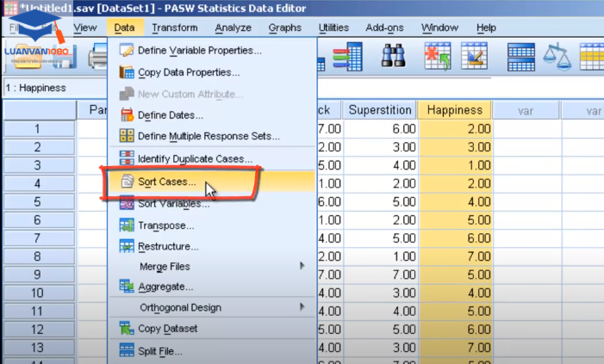Select row header 5
604x364 pixels.
(39, 201)
